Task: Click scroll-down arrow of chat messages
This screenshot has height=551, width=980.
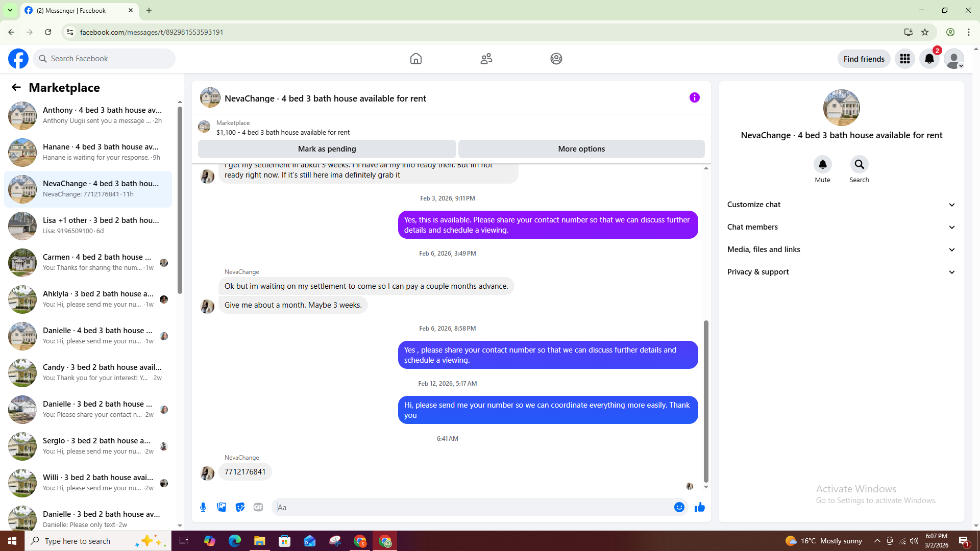Action: tap(706, 487)
